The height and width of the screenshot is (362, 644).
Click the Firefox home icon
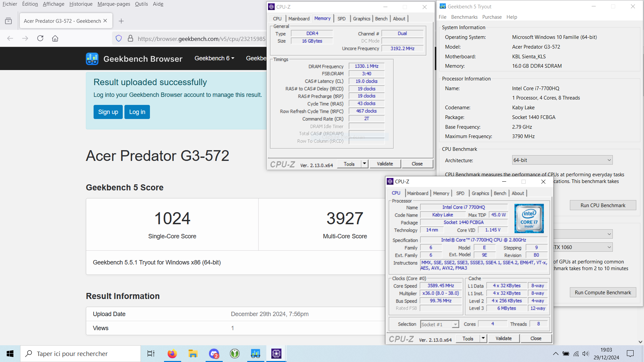(x=55, y=39)
